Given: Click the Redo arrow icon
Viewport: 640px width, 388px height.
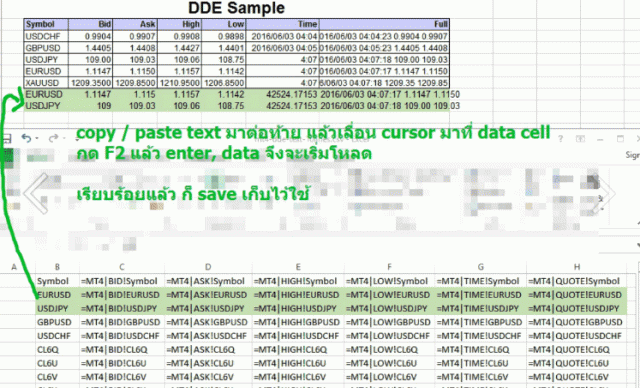Looking at the screenshot, I should 53,138.
